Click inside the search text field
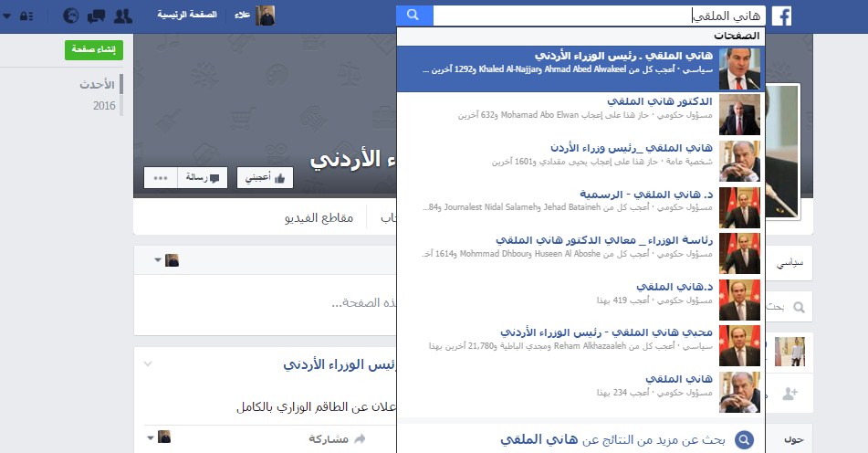This screenshot has height=453, width=868. click(x=599, y=16)
